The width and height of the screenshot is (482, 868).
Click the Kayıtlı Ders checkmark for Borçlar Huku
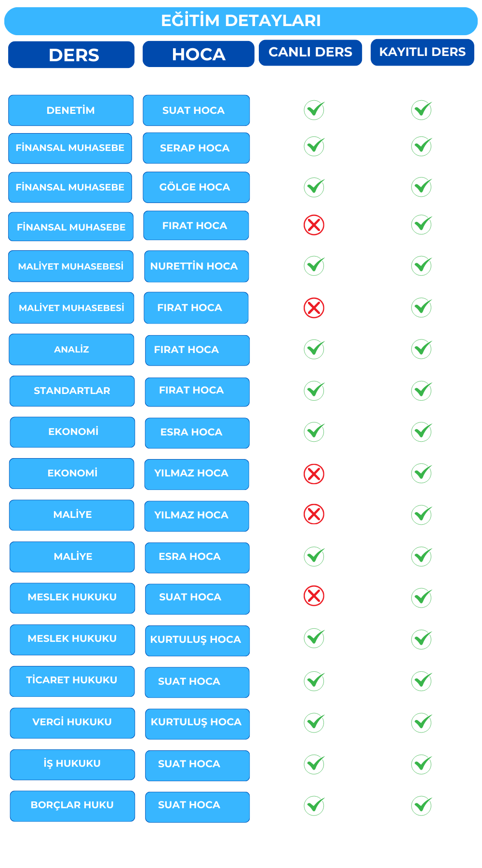[x=422, y=805]
